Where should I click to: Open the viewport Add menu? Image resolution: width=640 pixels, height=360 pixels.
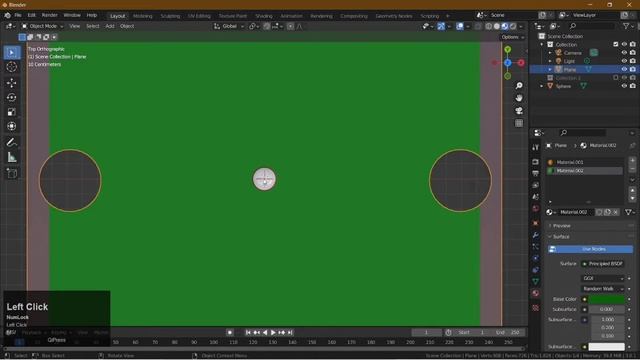[110, 26]
